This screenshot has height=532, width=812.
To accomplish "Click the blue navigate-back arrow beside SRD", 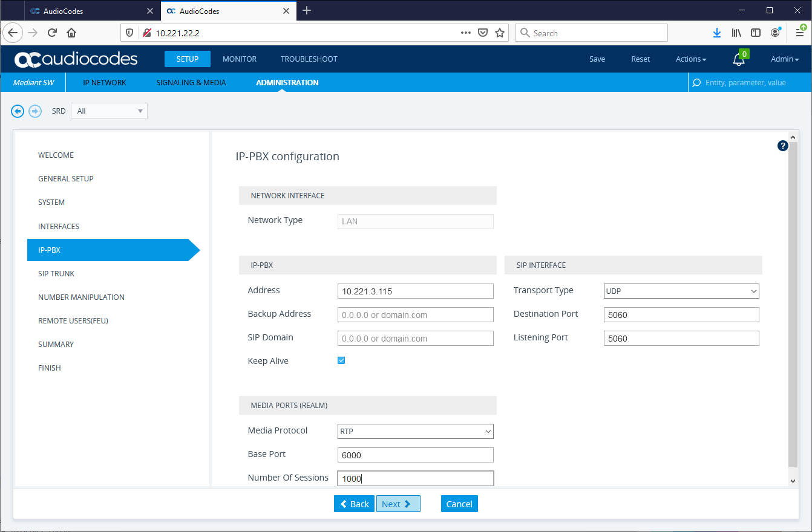I will [x=18, y=111].
